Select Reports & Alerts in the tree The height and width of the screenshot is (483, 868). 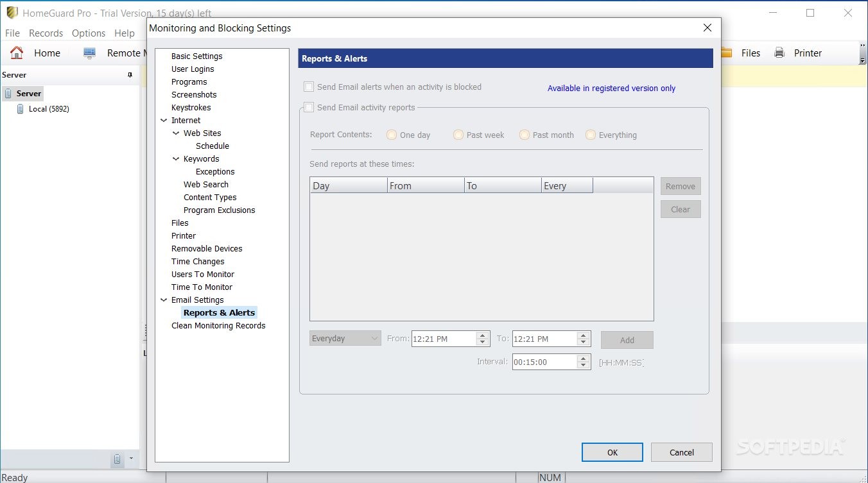point(219,313)
